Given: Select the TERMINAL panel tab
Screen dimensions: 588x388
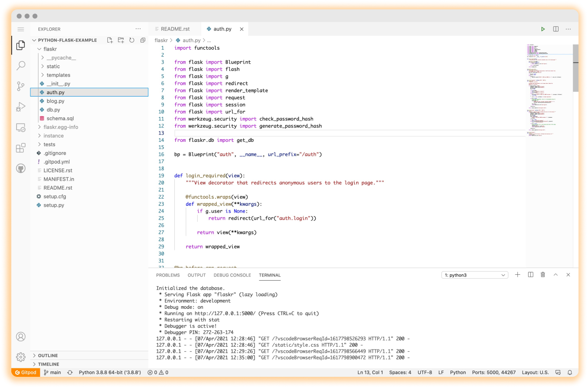Looking at the screenshot, I should click(x=270, y=275).
